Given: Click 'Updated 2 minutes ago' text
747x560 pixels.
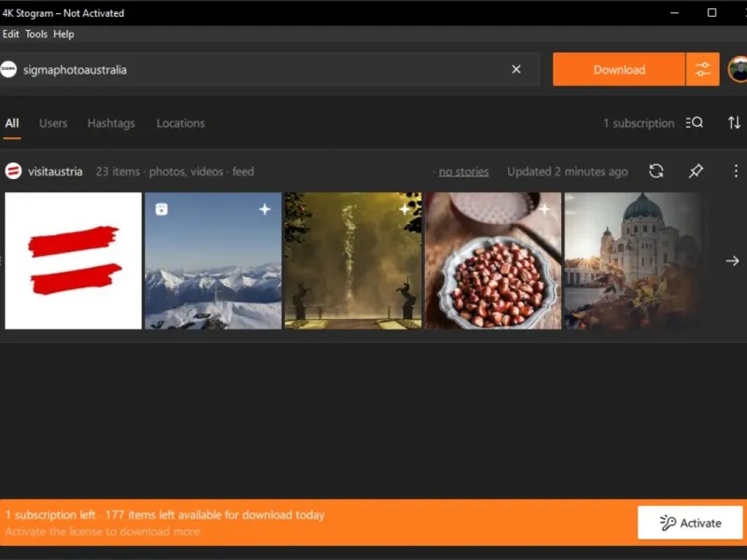Looking at the screenshot, I should pyautogui.click(x=568, y=172).
